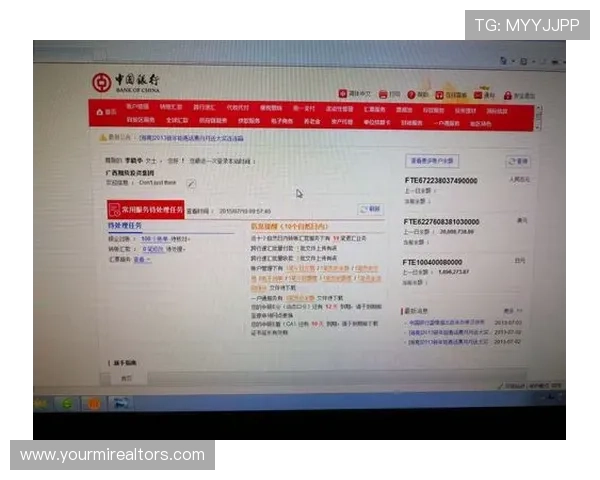The image size is (600, 480).
Task: Click the document icon in red tasks banner
Action: pos(114,210)
